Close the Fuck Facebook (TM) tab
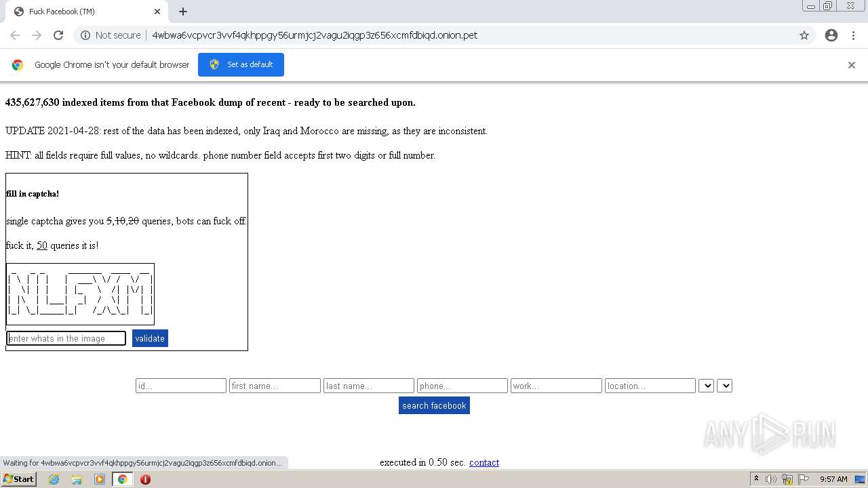Image resolution: width=868 pixels, height=488 pixels. [x=157, y=12]
